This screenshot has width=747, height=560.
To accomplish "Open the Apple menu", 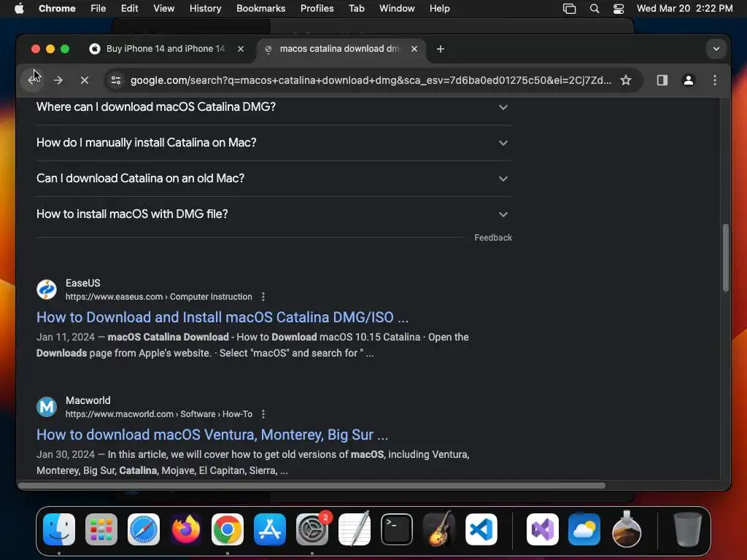I will (19, 9).
